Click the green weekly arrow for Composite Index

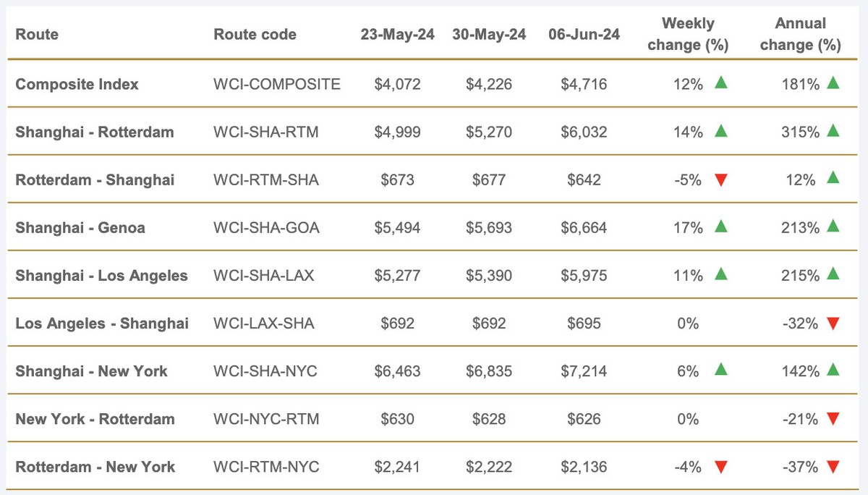[x=720, y=83]
